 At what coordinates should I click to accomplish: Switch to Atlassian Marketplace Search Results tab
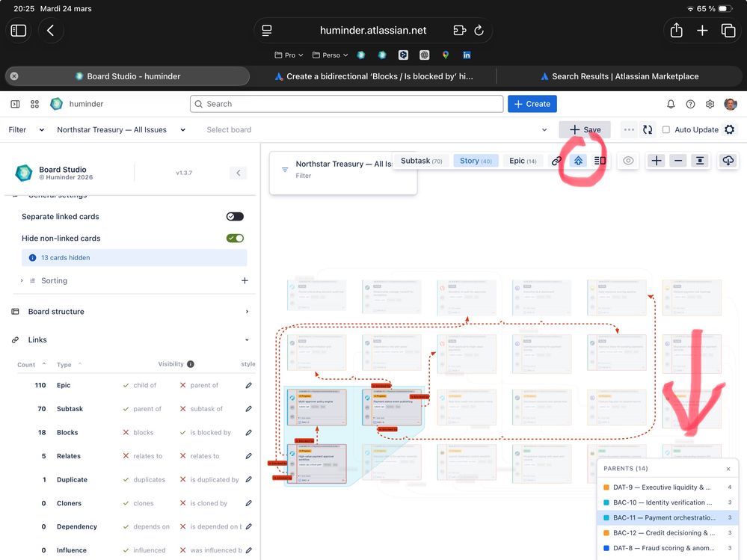pyautogui.click(x=619, y=76)
